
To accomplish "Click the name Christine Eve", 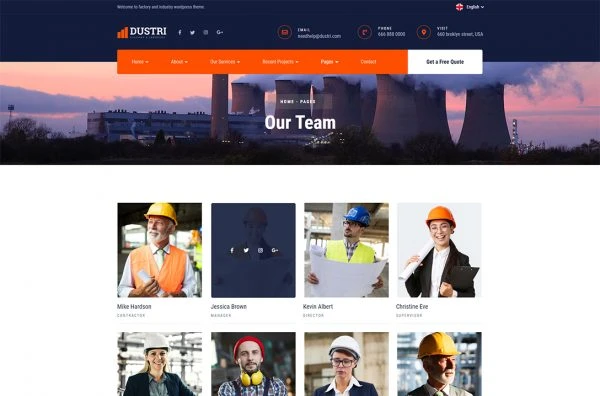I will pos(412,306).
